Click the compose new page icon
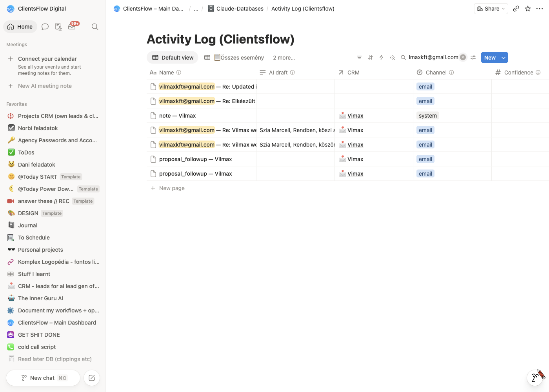Viewport: 549px width, 392px height. pyautogui.click(x=92, y=378)
